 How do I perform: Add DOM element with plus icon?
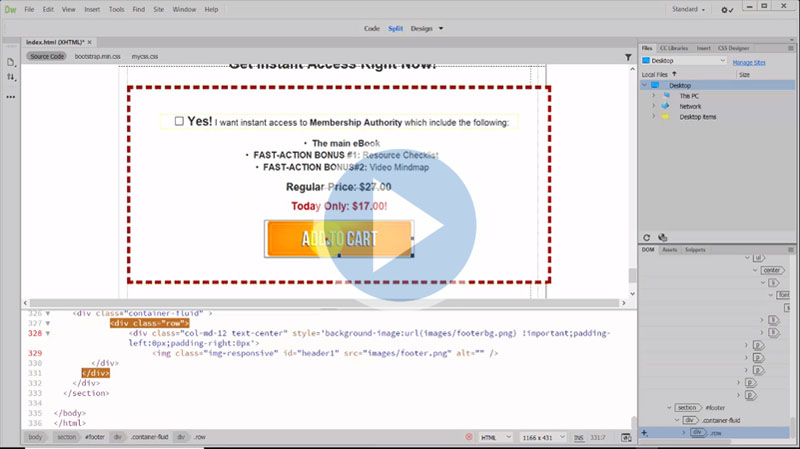click(x=646, y=432)
